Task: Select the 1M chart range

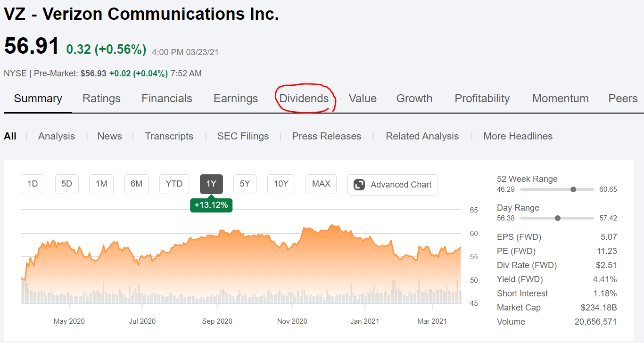Action: (x=101, y=184)
